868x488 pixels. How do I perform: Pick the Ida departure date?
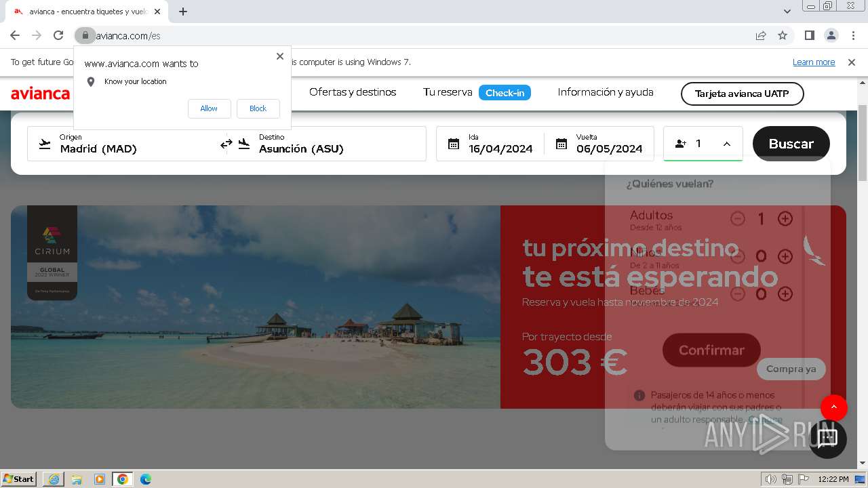[490, 144]
